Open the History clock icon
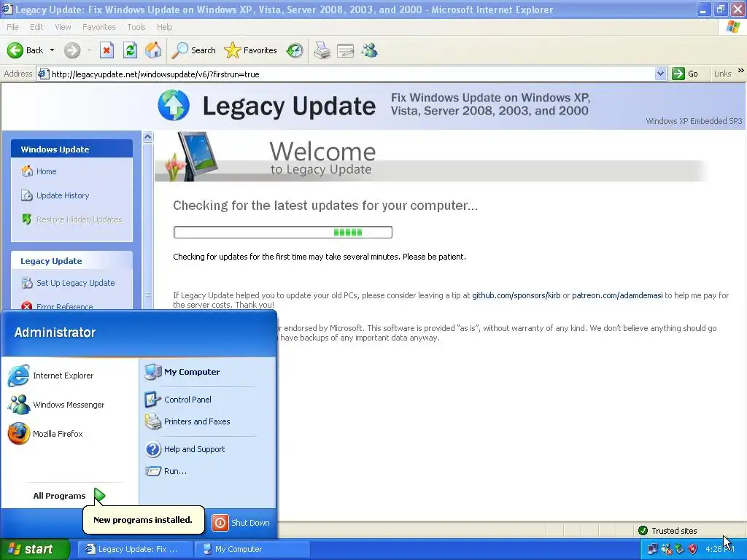 tap(295, 50)
